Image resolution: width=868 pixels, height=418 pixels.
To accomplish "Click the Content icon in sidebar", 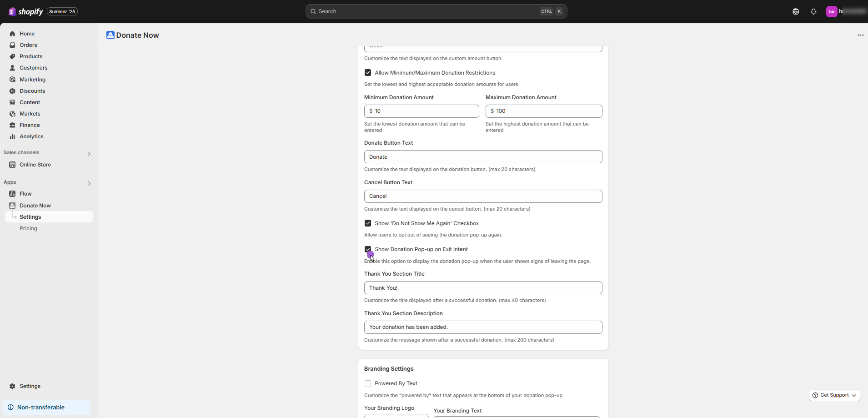I will pos(12,102).
